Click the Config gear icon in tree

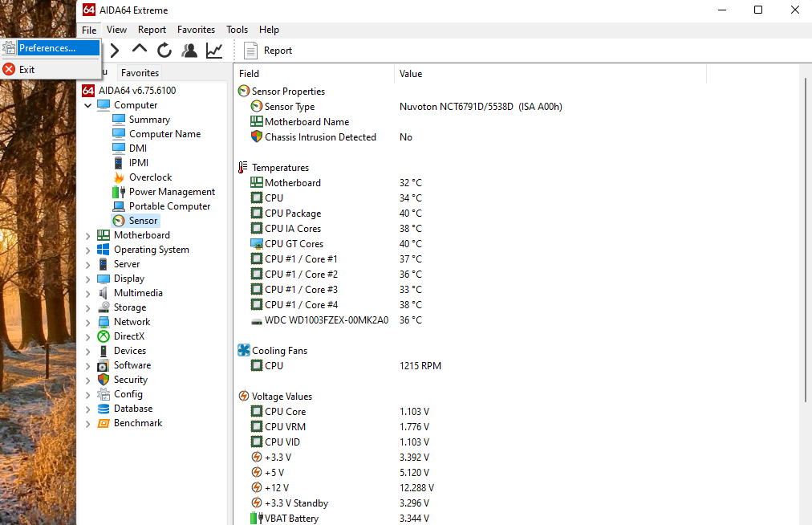[104, 394]
